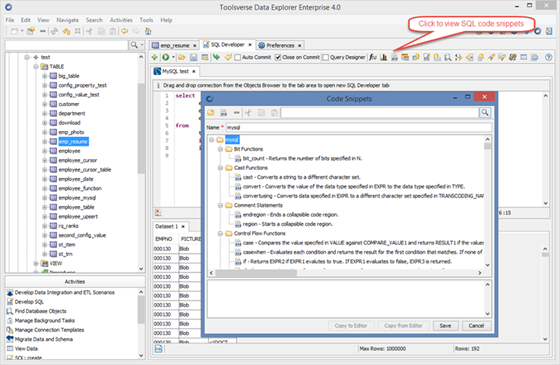This screenshot has width=560, height=365.
Task: Click the Objects Browser search field
Action: [67, 45]
